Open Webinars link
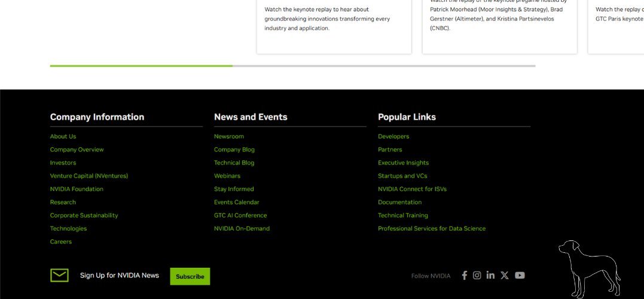Screen dimensions: 644x299 coord(227,176)
